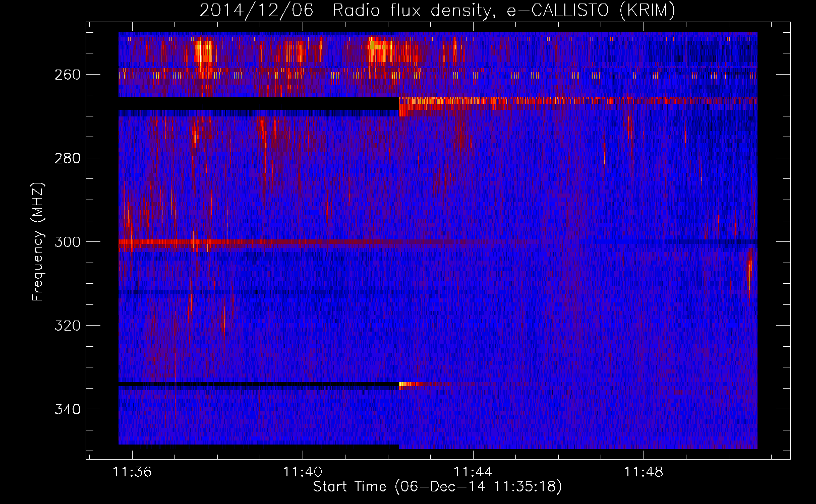816x504 pixels.
Task: Click the '11:48' time tick label
Action: click(644, 472)
